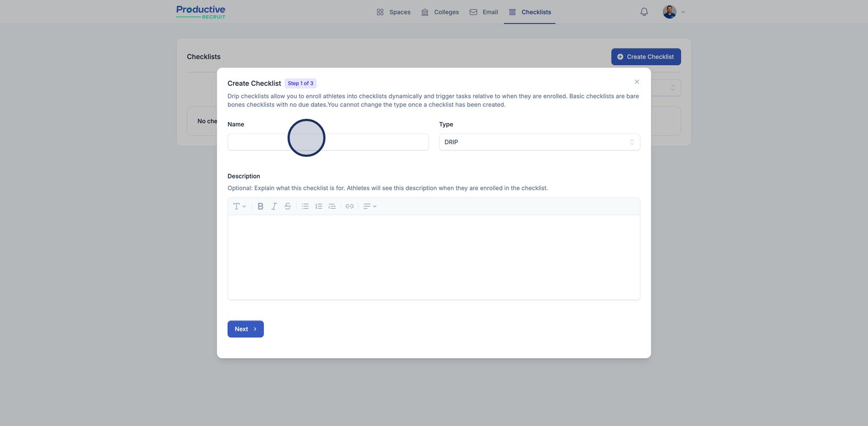Click the Next button

(246, 329)
